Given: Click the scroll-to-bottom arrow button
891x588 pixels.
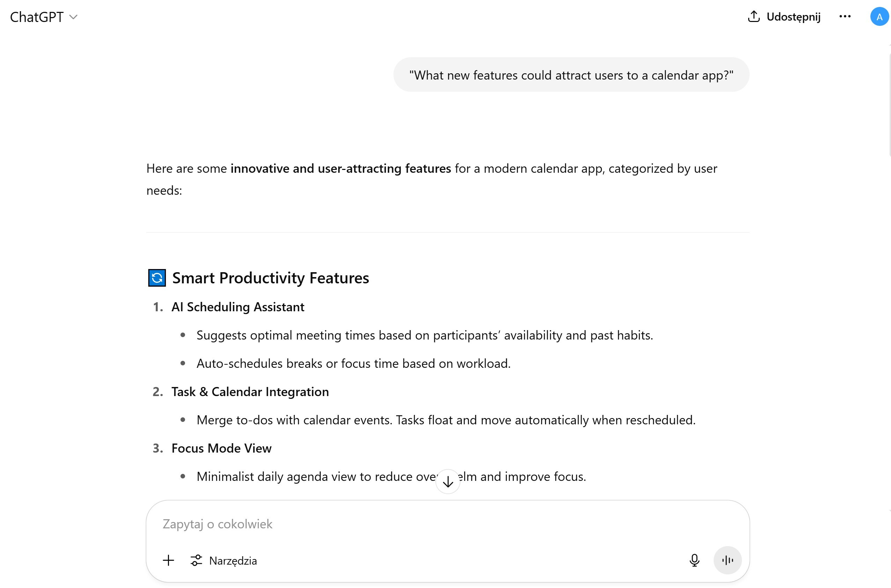Looking at the screenshot, I should (448, 482).
